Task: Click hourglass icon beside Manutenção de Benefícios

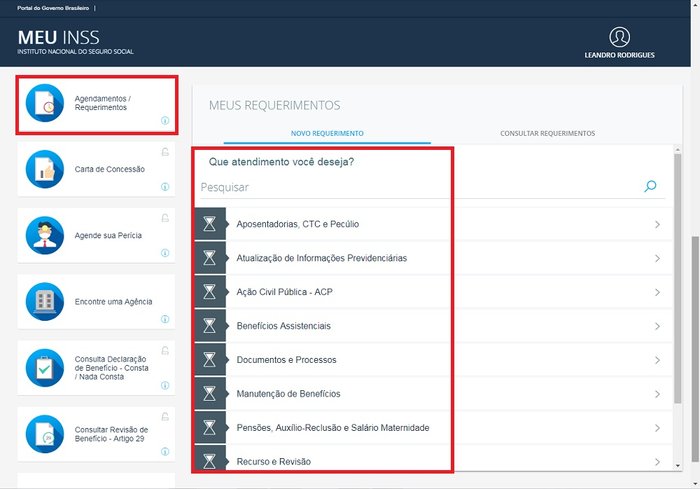Action: 210,393
